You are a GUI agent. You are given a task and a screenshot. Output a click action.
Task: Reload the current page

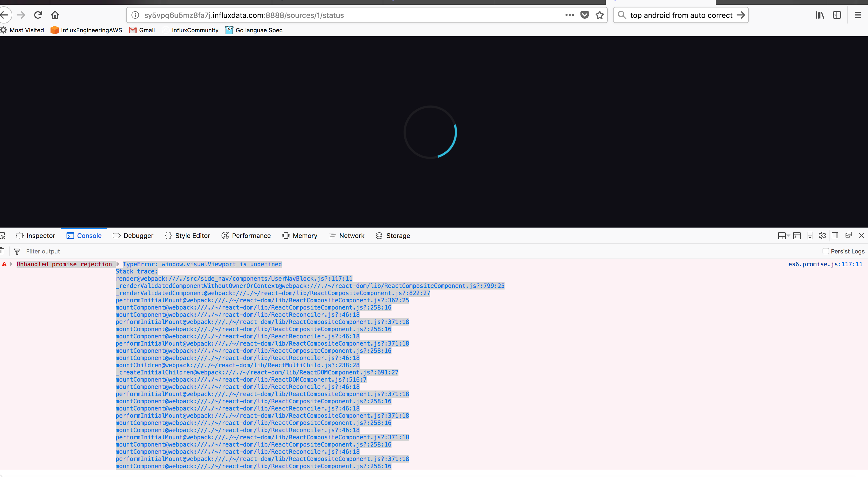click(x=38, y=15)
